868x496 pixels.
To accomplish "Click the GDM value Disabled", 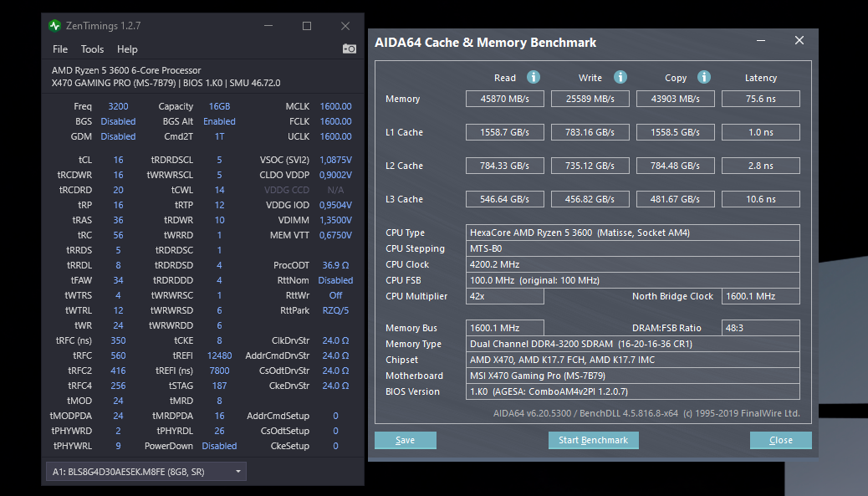I will pos(118,136).
